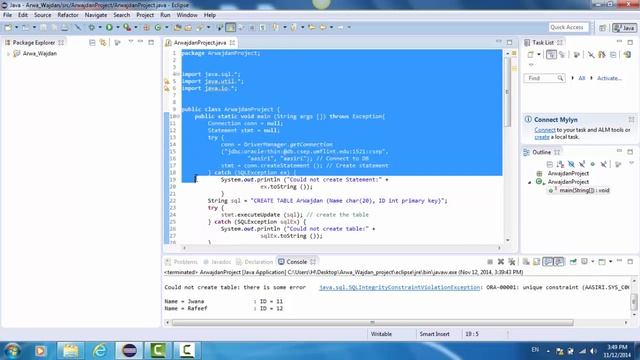Toggle Focus on Workweek in Task List

[x=576, y=54]
